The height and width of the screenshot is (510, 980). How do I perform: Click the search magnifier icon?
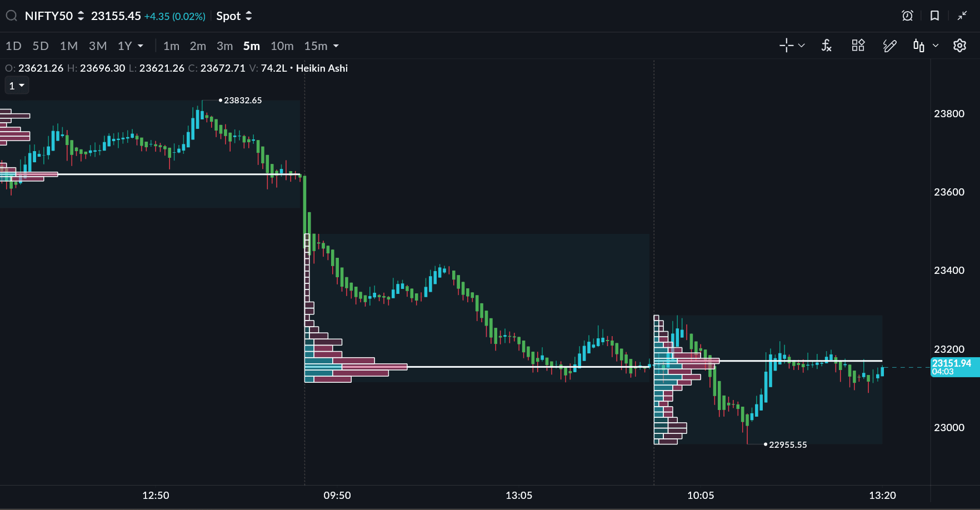[11, 16]
